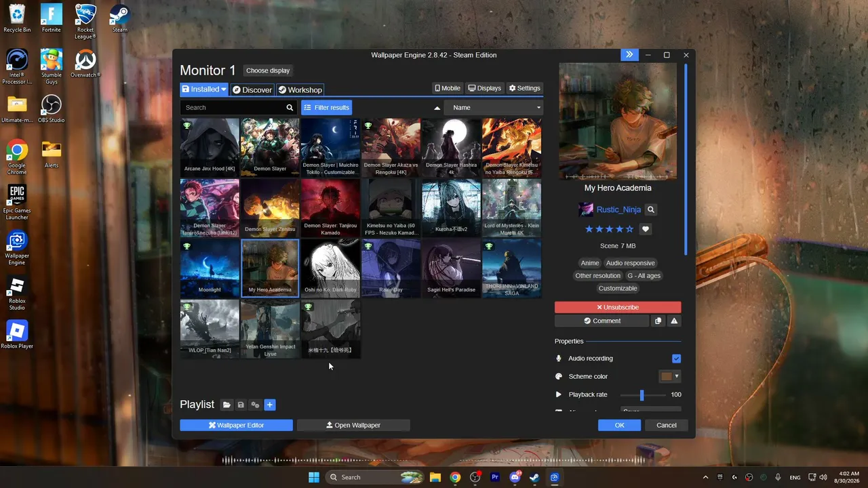868x488 pixels.
Task: Open the Steam desktop shortcut
Action: point(120,18)
